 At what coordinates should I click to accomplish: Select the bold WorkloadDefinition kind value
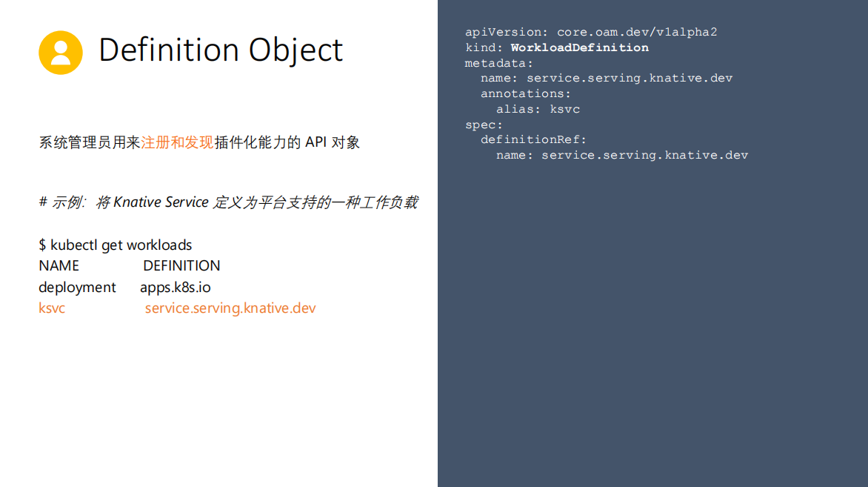point(579,47)
